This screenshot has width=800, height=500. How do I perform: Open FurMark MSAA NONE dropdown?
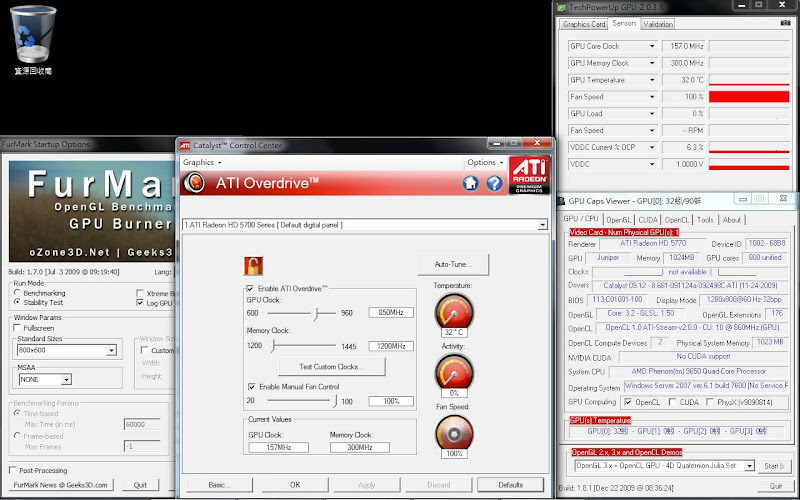(x=66, y=380)
